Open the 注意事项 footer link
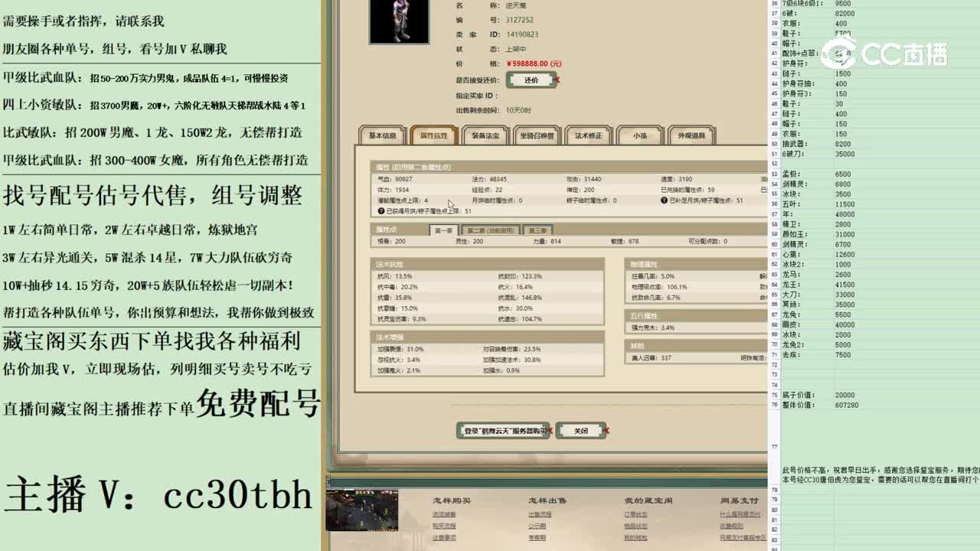The image size is (980, 551). tap(444, 537)
